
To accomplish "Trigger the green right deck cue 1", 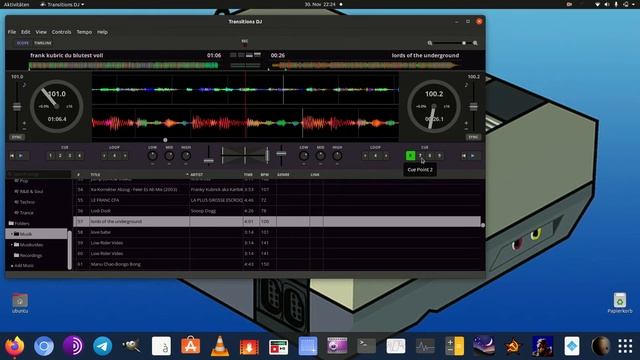I will pos(411,156).
